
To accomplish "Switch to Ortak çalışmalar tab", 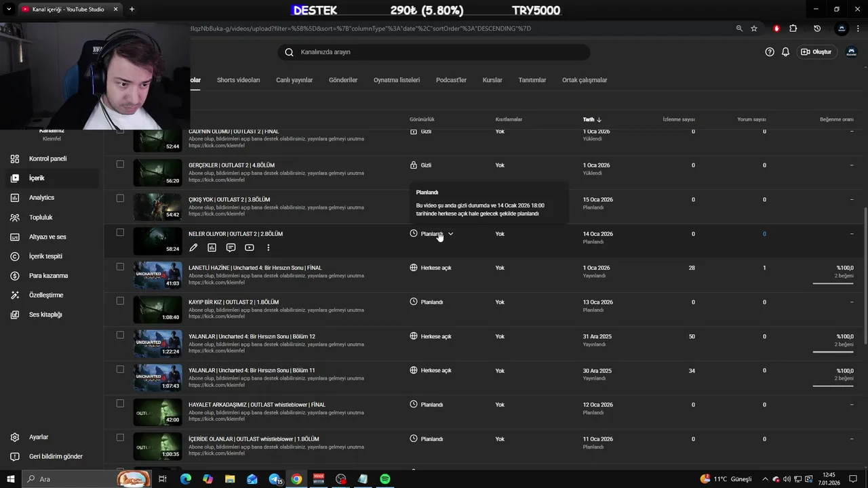I will [x=585, y=80].
